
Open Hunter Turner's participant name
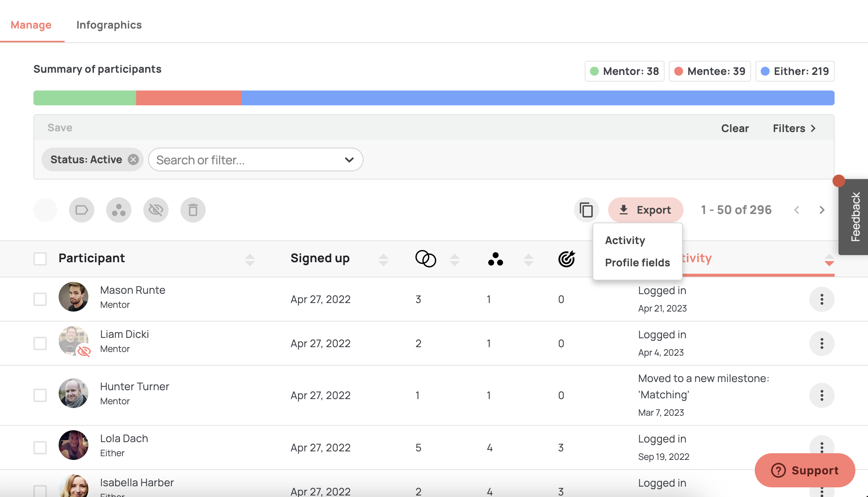click(135, 386)
